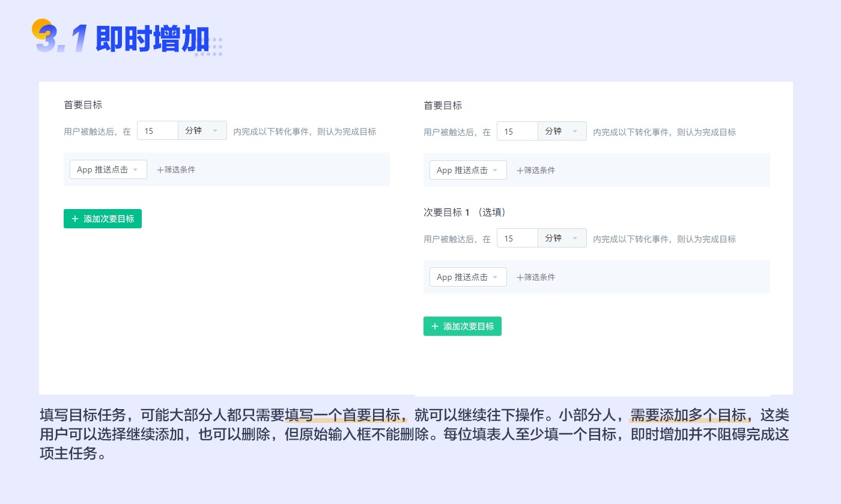
Task: Open the App 推送点击 dropdown in left panel
Action: pyautogui.click(x=108, y=169)
